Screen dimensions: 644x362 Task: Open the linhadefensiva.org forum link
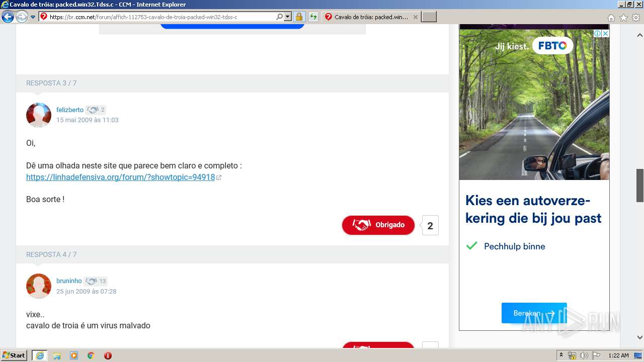(x=121, y=177)
